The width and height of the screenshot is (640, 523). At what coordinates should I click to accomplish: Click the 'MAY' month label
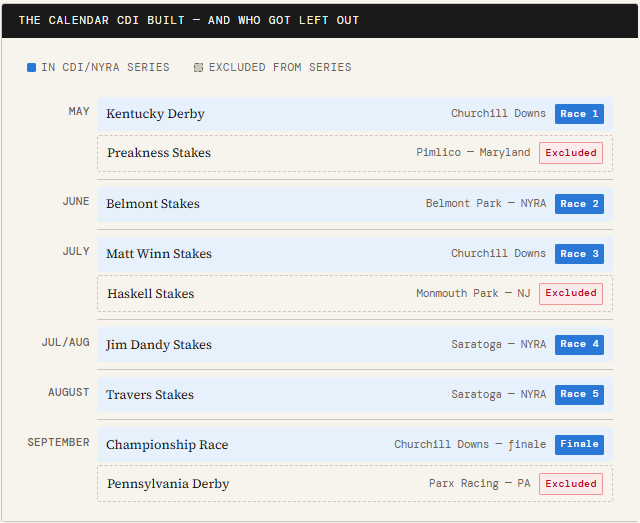point(79,111)
